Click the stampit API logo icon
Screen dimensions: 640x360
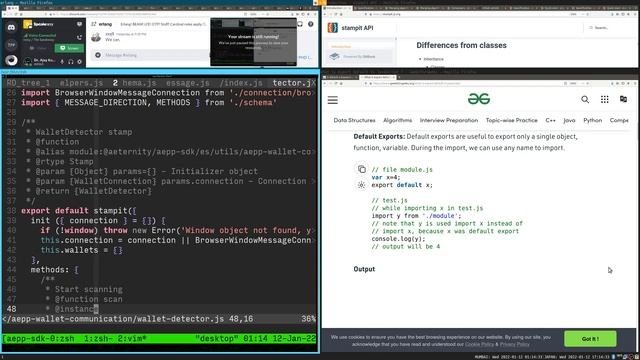pos(333,28)
